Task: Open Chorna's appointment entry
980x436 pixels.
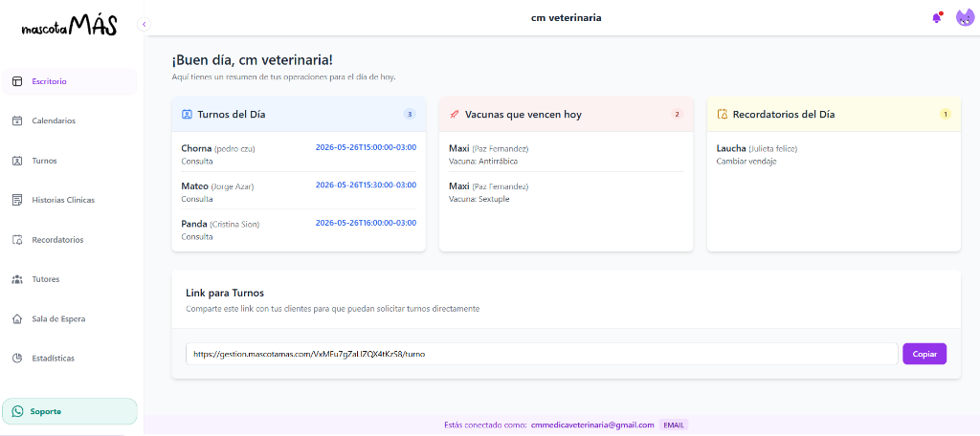Action: pos(299,154)
